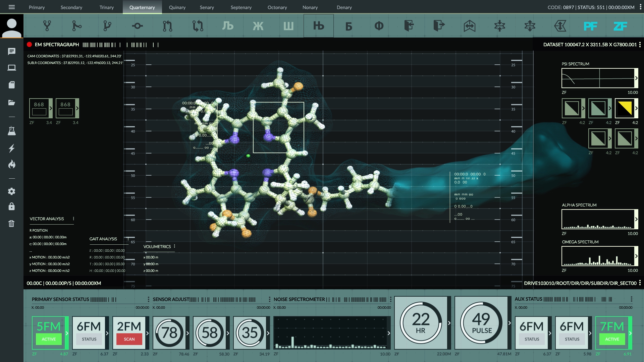
Task: Click the 58 circular gauge dial
Action: pyautogui.click(x=210, y=333)
